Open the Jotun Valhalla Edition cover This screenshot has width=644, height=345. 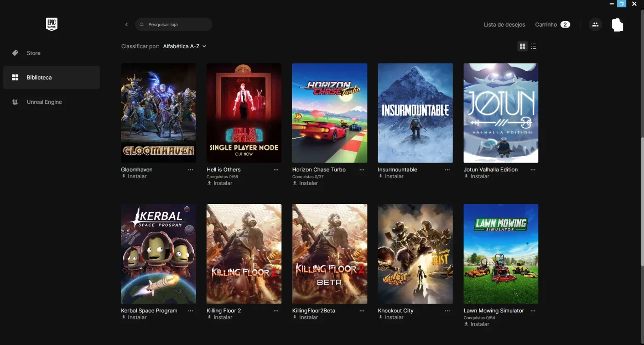501,113
